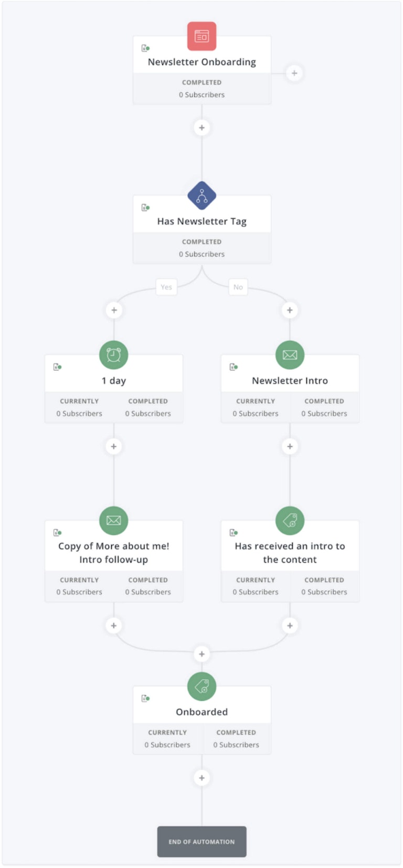Click the End of Automation block

pos(201,842)
